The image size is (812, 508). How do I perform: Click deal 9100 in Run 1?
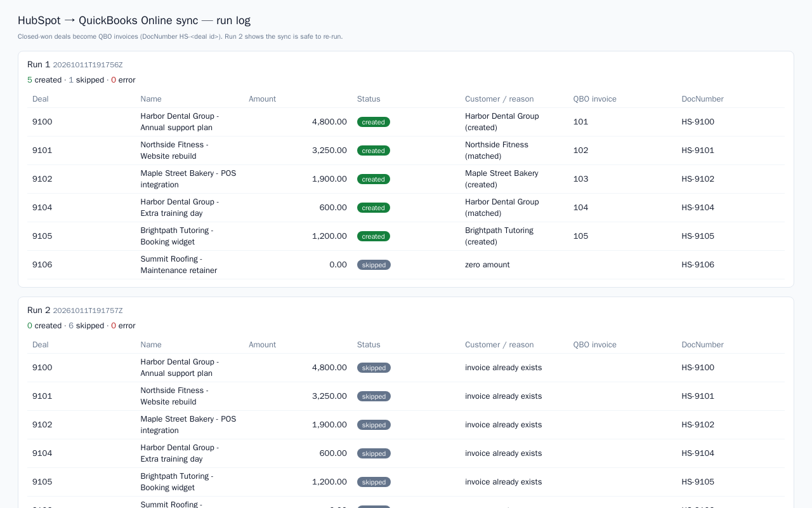click(x=43, y=122)
